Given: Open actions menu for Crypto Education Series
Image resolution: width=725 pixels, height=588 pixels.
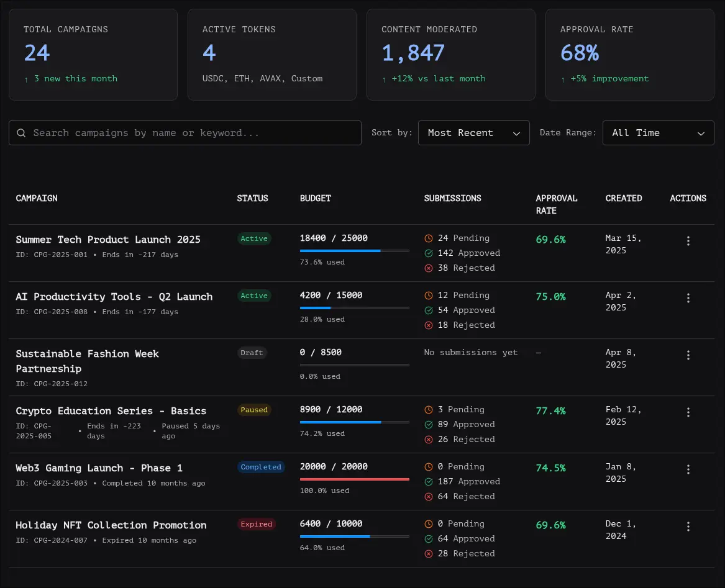Looking at the screenshot, I should (x=688, y=412).
